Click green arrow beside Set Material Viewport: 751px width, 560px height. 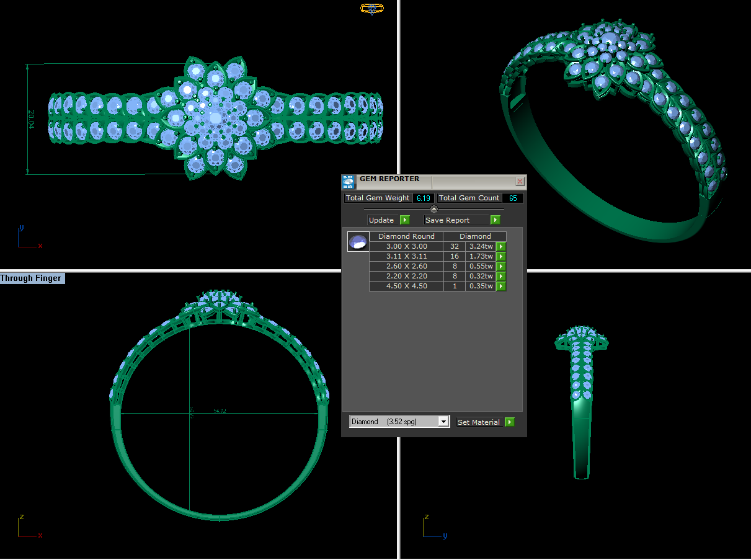click(509, 422)
